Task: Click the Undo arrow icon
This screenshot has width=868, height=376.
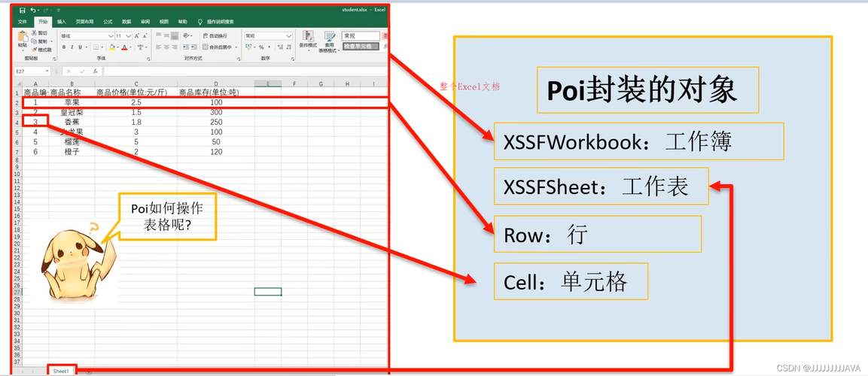Action: 32,10
